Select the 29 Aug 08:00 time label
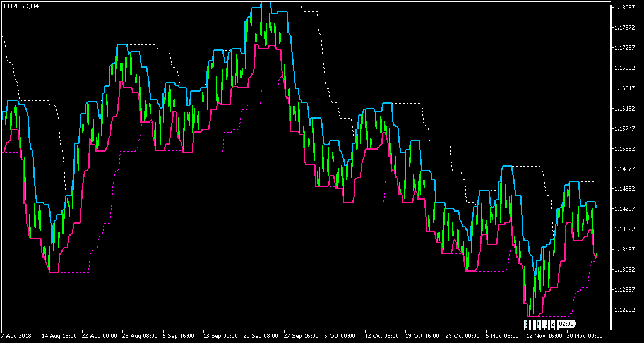Viewport: 644px width, 343px height. point(140,335)
